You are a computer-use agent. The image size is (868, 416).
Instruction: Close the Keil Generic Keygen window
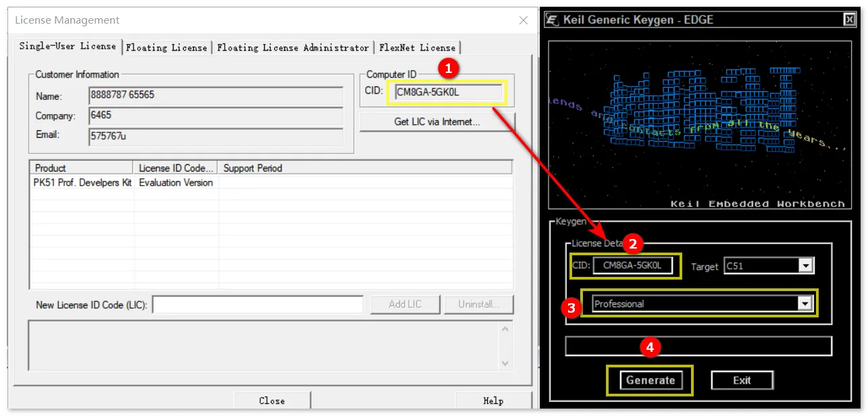(850, 20)
